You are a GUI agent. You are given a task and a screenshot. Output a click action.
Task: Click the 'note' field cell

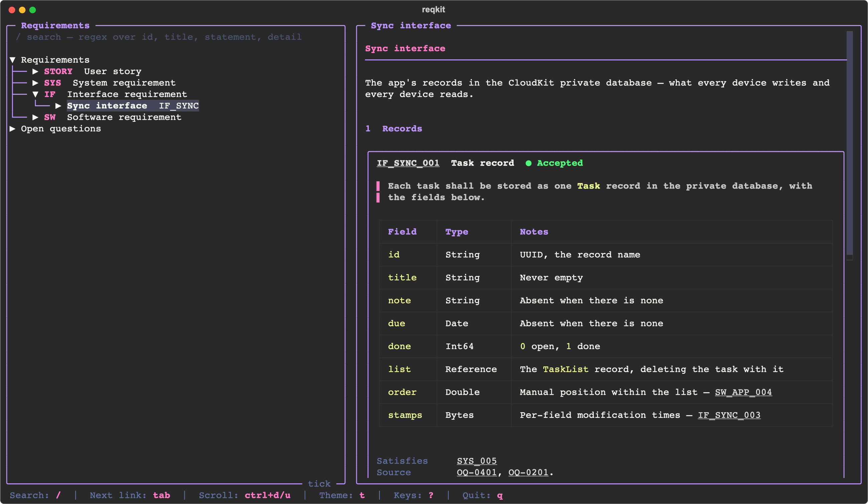pos(408,301)
